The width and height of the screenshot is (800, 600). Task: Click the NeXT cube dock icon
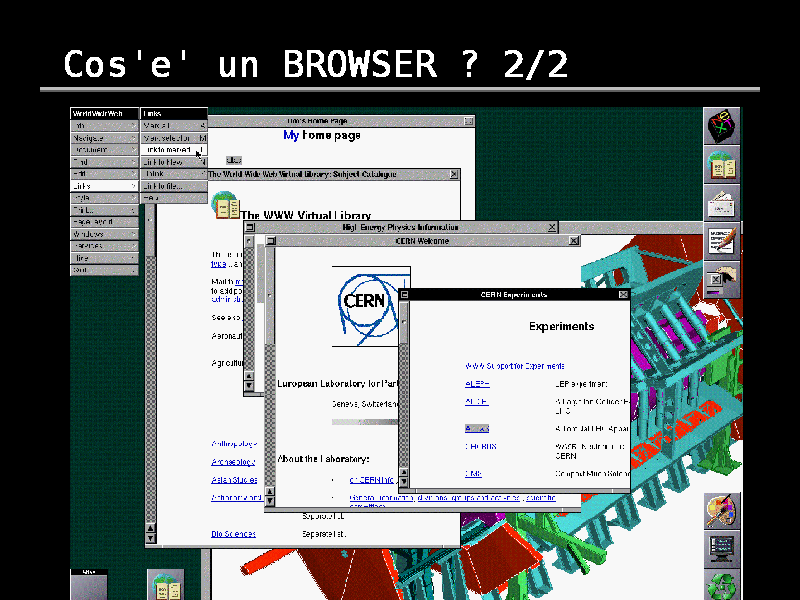click(x=723, y=127)
